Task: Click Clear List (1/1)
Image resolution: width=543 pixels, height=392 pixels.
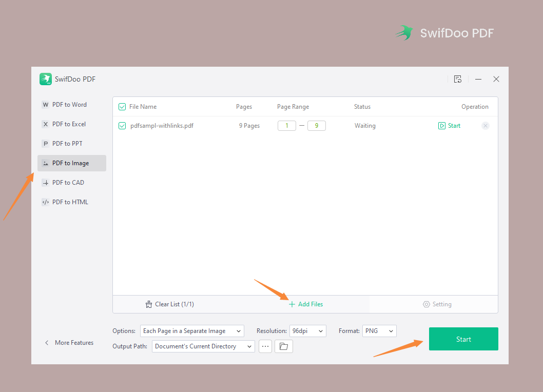Action: point(170,304)
